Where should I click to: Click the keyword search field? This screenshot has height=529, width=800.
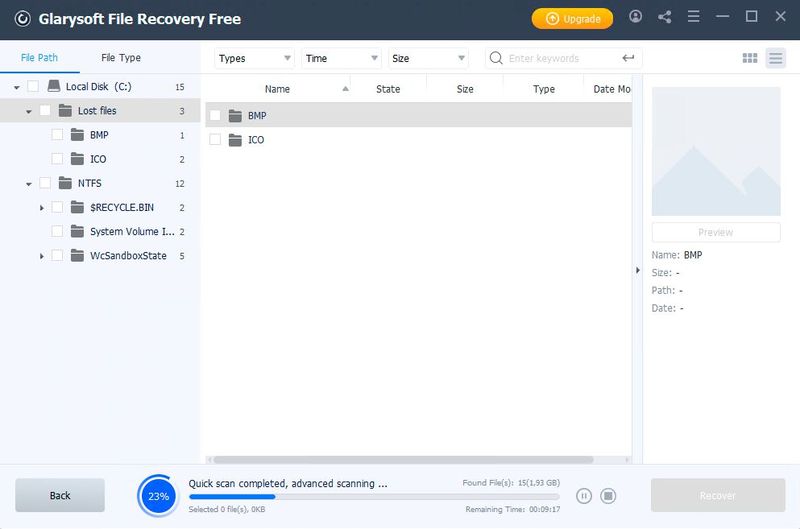tap(563, 58)
